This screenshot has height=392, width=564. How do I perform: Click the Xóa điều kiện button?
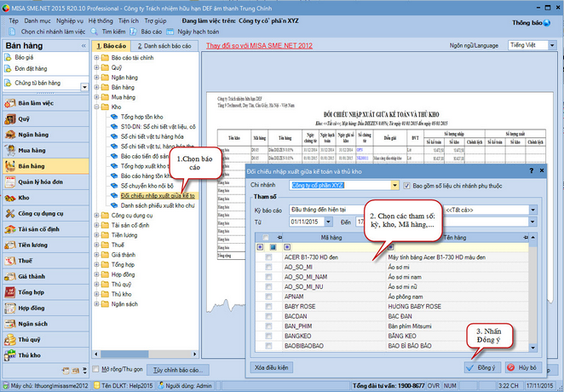pos(272,368)
